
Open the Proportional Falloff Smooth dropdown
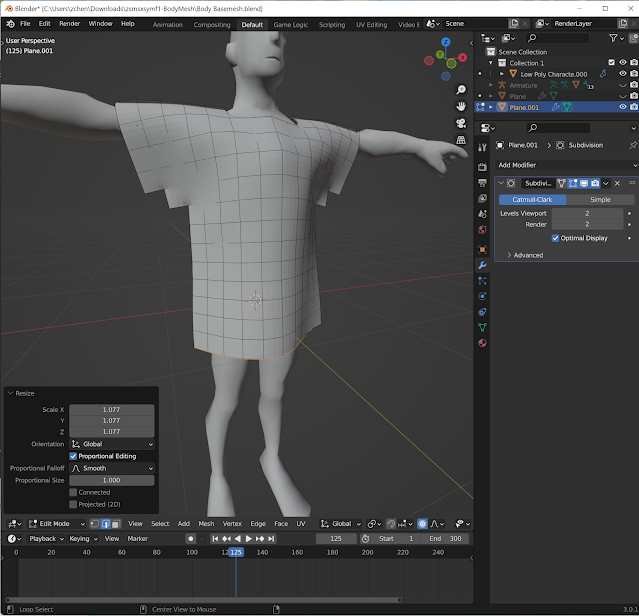coord(110,468)
